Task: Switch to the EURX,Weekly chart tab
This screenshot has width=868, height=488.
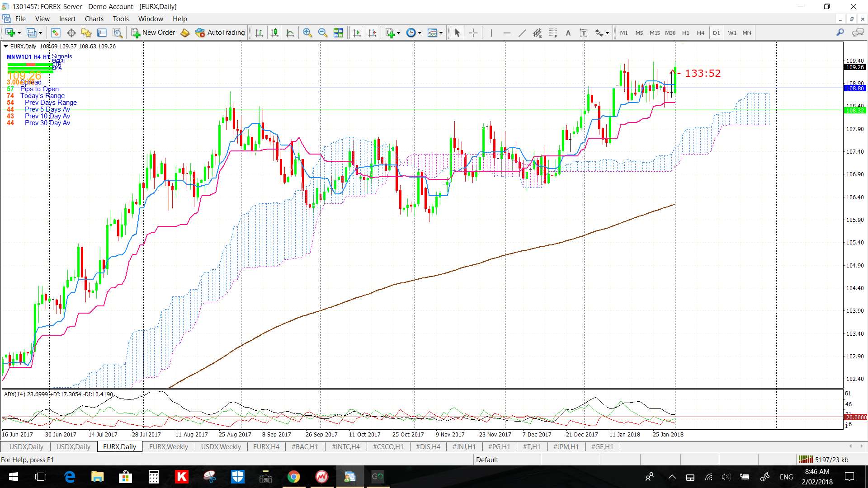Action: 169,446
